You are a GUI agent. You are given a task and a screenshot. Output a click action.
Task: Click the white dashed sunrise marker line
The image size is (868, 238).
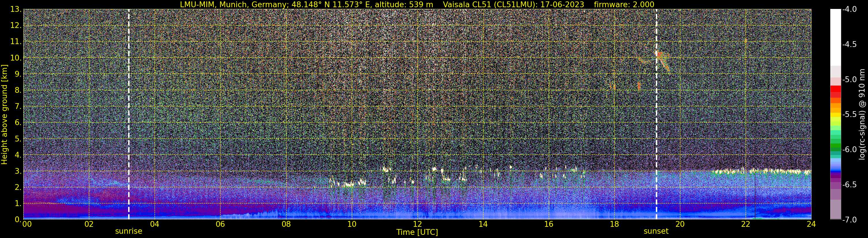point(129,114)
